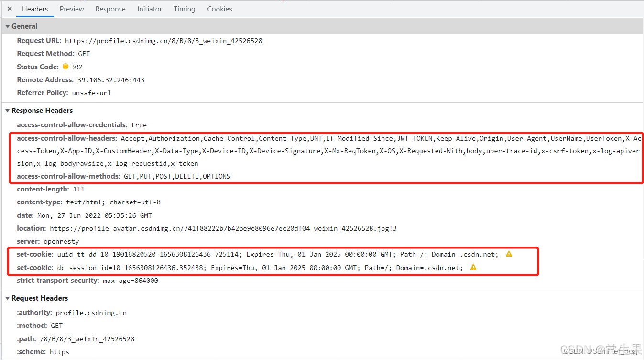Viewport: 644px width, 360px height.
Task: Select content-length value 111
Action: click(78, 189)
